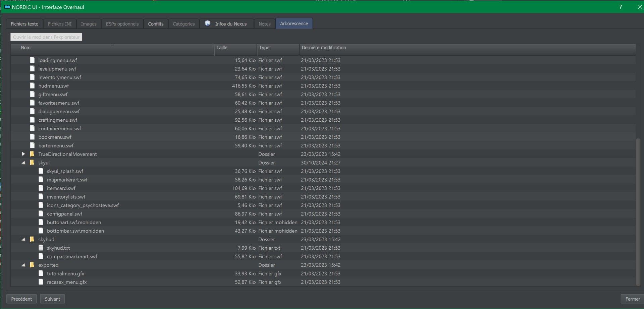Collapse the skyui folder tree
Image resolution: width=644 pixels, height=309 pixels.
tap(23, 163)
